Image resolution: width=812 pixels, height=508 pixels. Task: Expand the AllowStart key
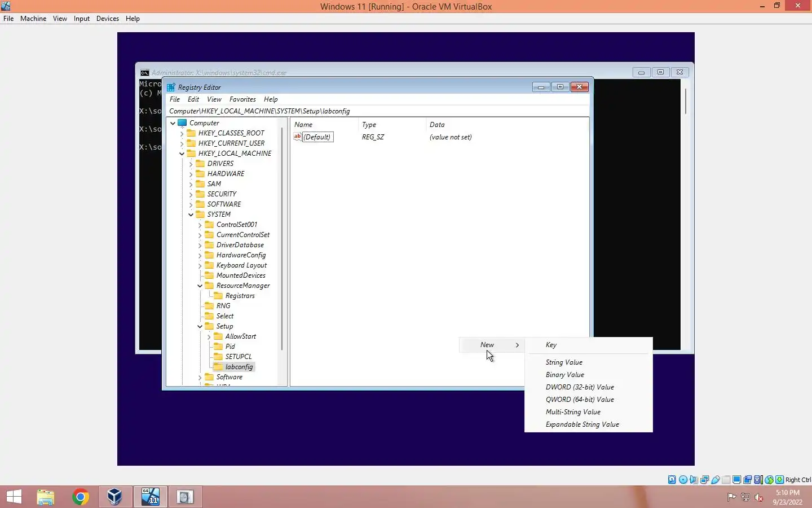[x=209, y=336]
